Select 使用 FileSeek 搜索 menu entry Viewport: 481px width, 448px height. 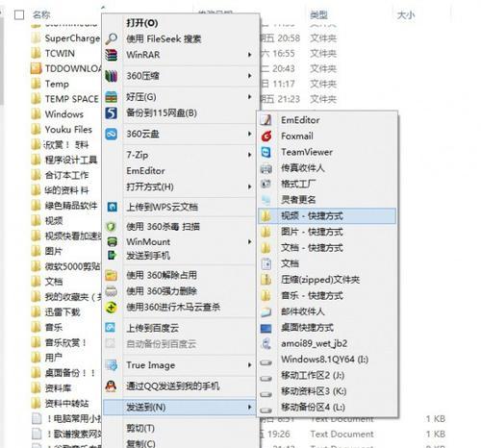pyautogui.click(x=181, y=38)
